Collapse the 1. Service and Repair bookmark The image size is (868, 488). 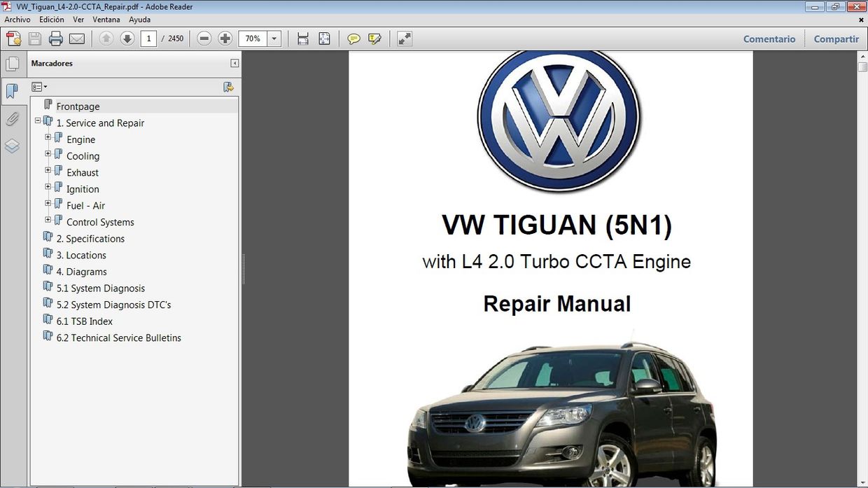(38, 123)
